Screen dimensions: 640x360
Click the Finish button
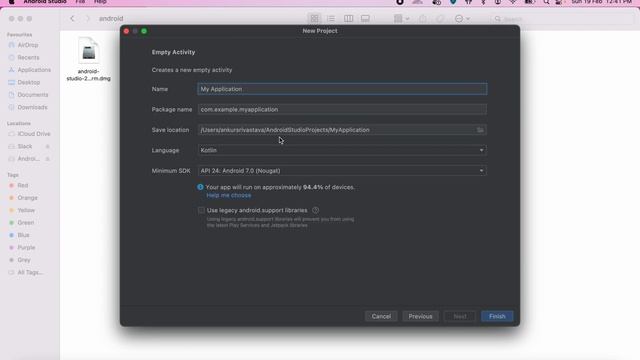[497, 316]
